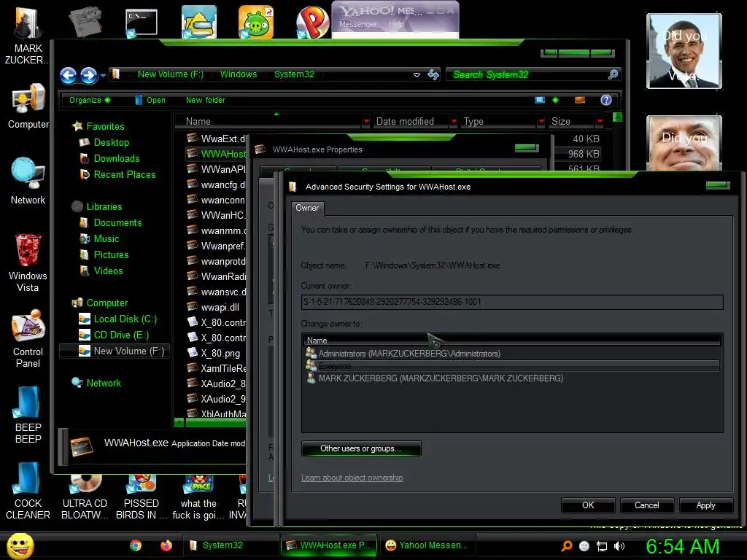Open the address bar history dropdown
Image resolution: width=747 pixels, height=560 pixels.
click(x=417, y=75)
